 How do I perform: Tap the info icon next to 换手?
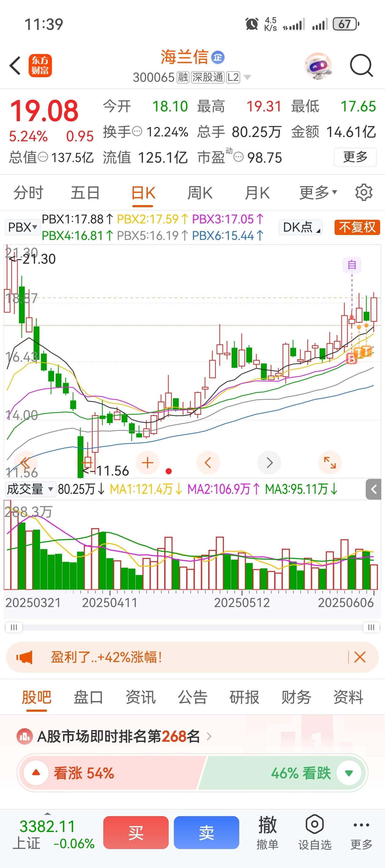click(x=137, y=131)
